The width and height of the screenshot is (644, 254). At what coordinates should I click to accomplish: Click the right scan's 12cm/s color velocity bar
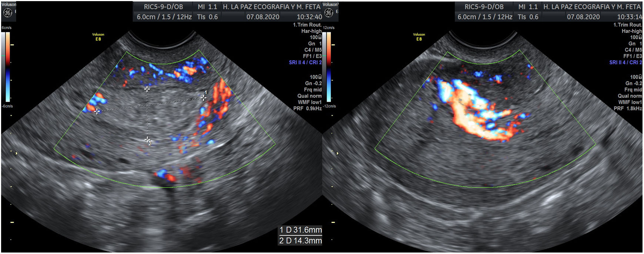[329, 67]
